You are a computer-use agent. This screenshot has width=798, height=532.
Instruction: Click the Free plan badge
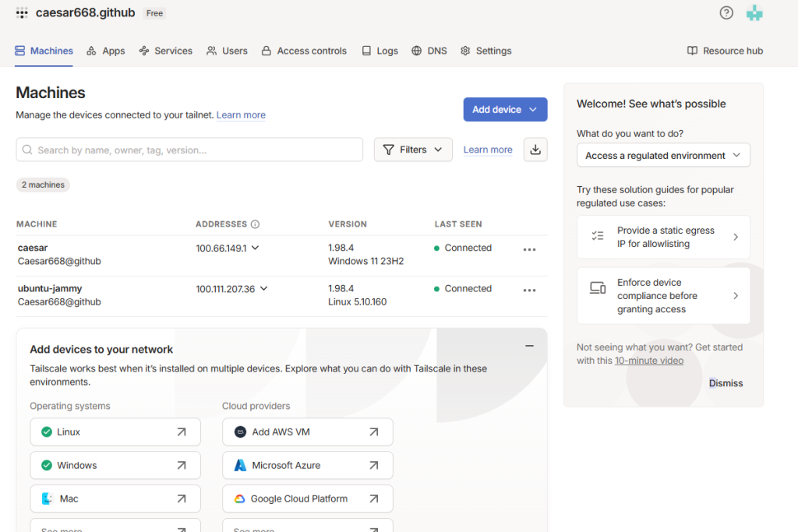click(x=155, y=13)
